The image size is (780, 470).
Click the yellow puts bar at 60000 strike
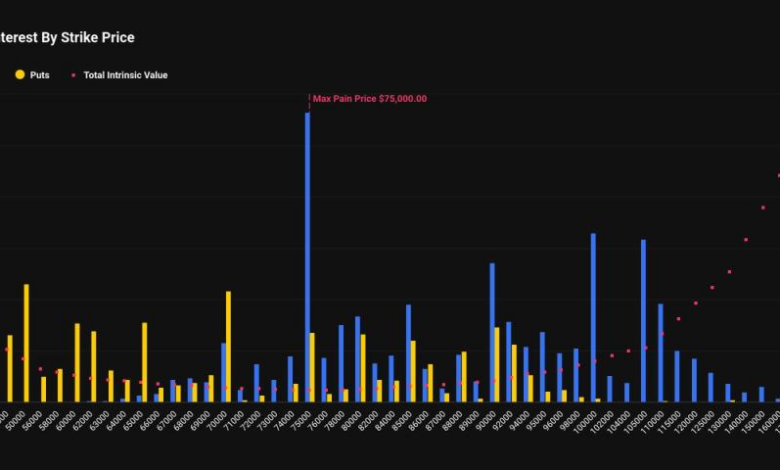(x=77, y=362)
